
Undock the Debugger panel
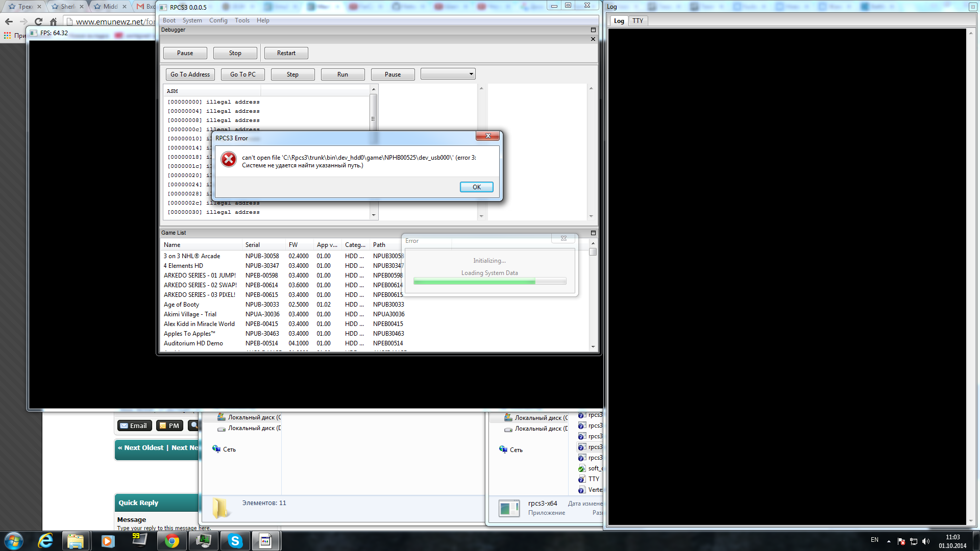[x=593, y=30]
